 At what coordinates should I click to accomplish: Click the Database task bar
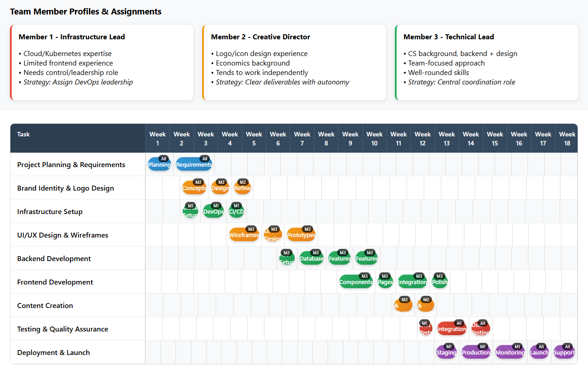pos(311,258)
